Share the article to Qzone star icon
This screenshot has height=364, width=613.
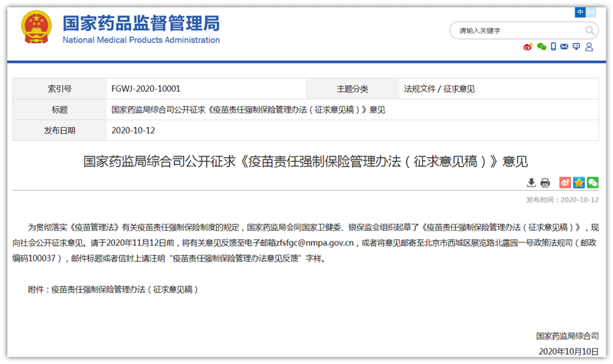click(579, 182)
